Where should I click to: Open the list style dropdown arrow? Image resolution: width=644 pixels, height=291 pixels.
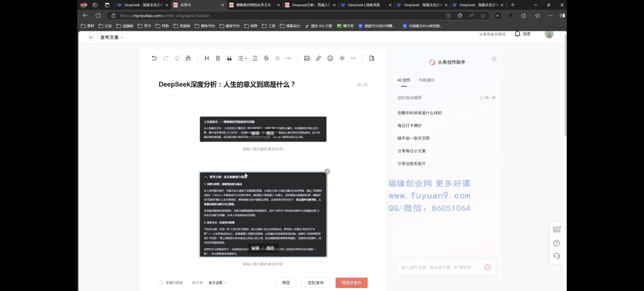(x=246, y=58)
